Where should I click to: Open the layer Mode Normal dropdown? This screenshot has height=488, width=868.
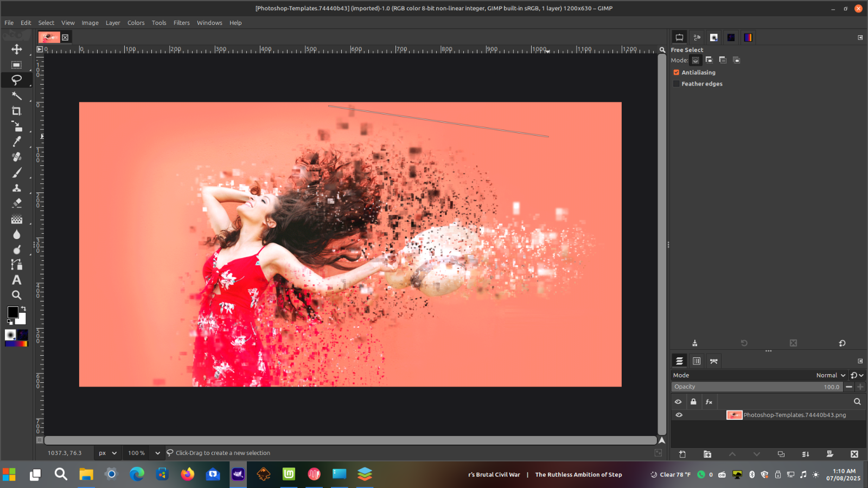click(830, 375)
